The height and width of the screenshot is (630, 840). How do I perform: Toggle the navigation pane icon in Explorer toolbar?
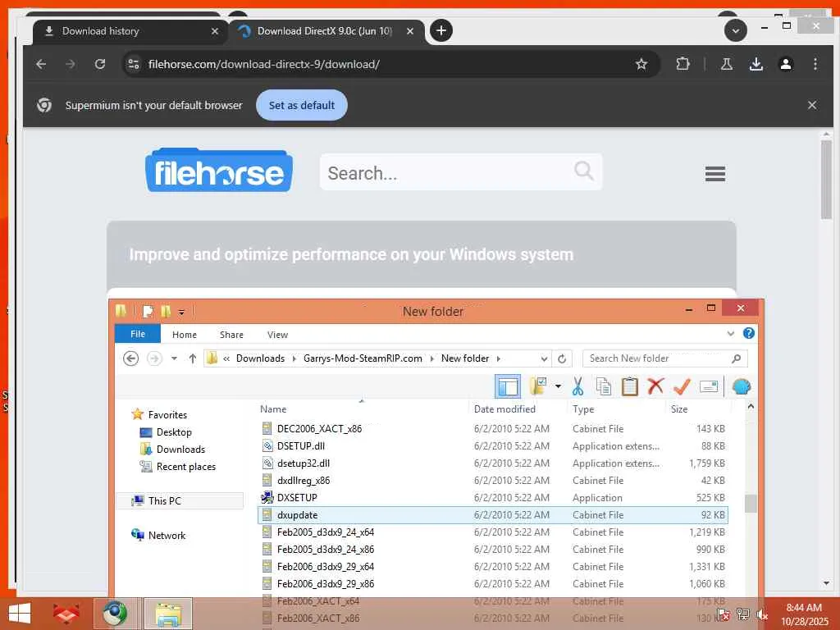pos(507,386)
